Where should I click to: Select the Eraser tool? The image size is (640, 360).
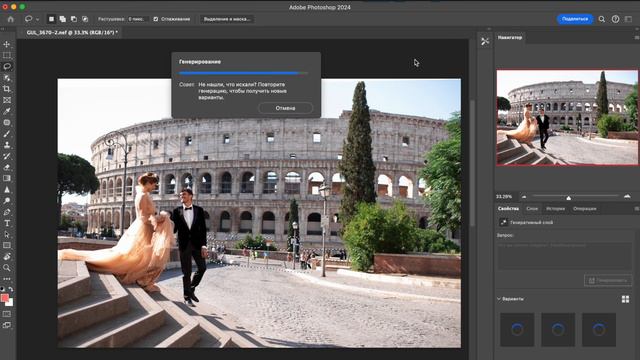coord(7,167)
